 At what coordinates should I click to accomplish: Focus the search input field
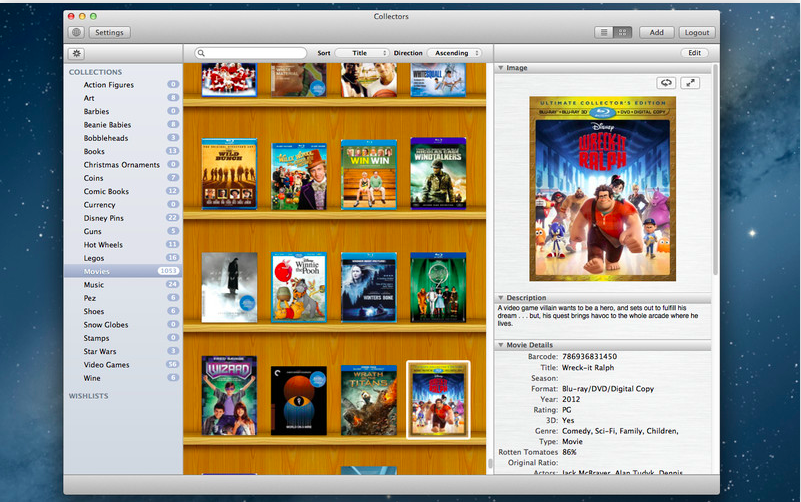[251, 53]
